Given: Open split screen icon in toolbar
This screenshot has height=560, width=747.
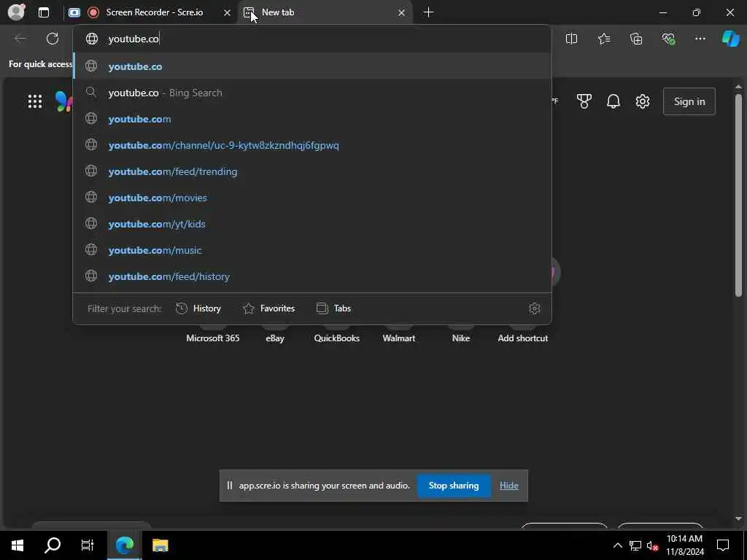Looking at the screenshot, I should pos(571,39).
